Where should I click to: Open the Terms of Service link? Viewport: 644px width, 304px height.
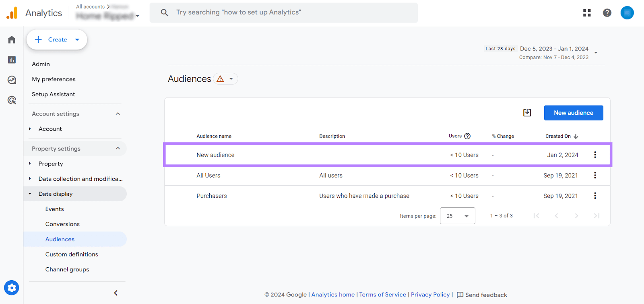[382, 295]
